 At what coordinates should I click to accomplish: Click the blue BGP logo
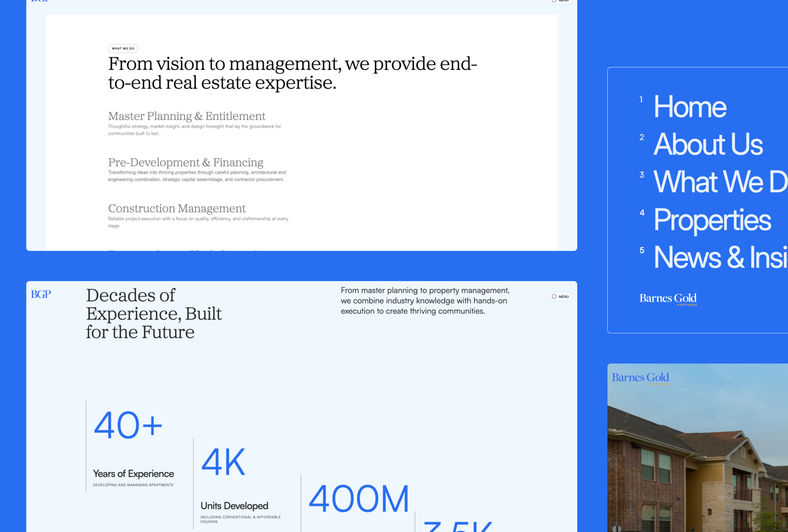tap(41, 294)
